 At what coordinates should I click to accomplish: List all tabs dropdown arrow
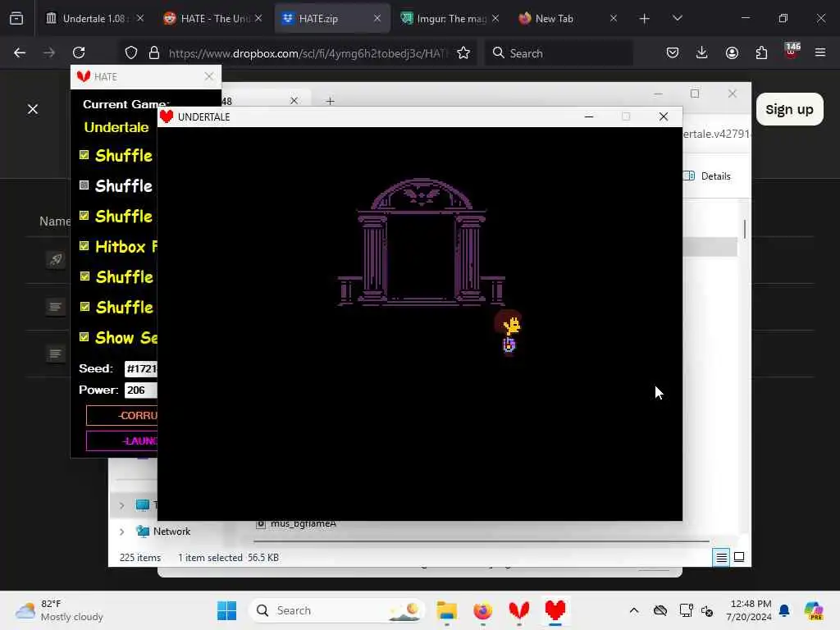(x=677, y=18)
